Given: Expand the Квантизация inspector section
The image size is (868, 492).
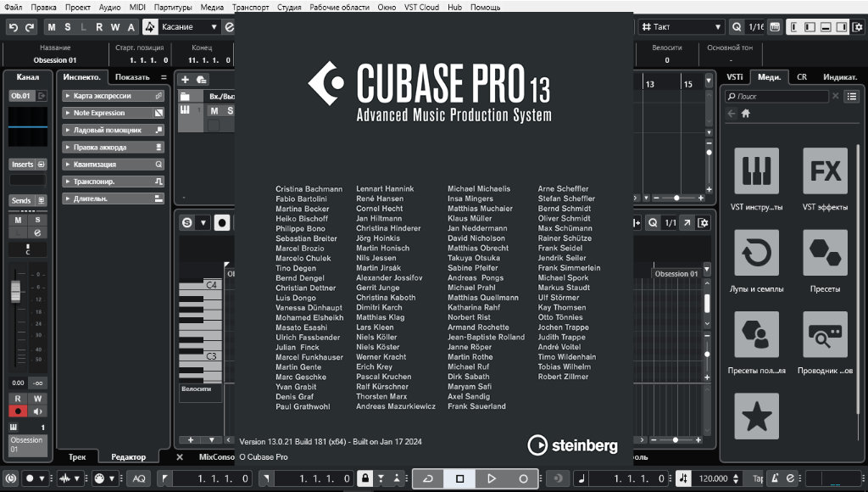Looking at the screenshot, I should (114, 165).
